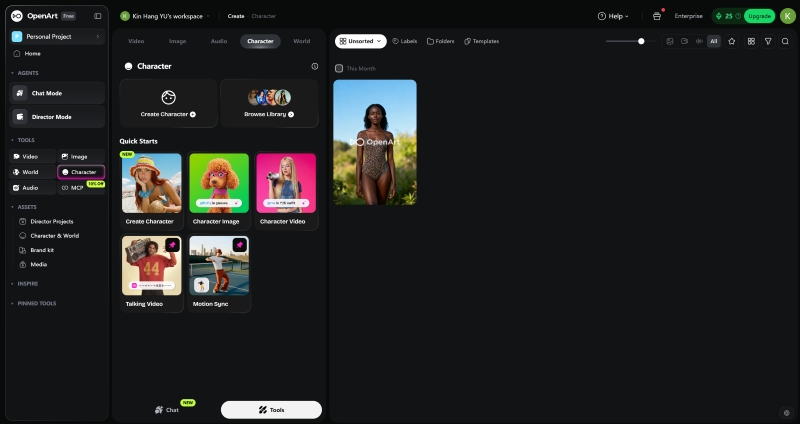This screenshot has height=424, width=800.
Task: Go to Home in the sidebar
Action: (32, 54)
